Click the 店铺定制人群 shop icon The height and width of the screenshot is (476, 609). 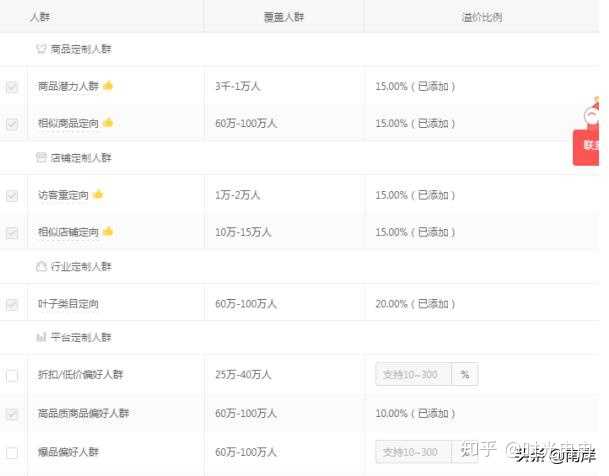[x=41, y=157]
